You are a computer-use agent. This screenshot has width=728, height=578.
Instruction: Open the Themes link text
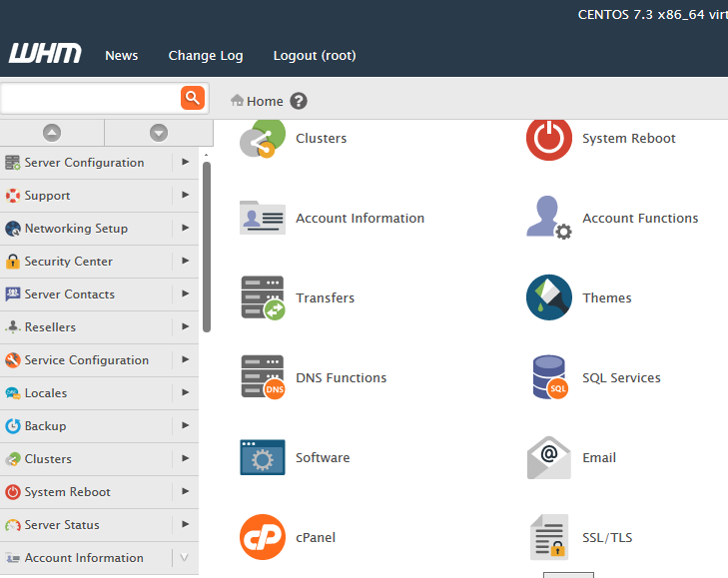coord(607,297)
